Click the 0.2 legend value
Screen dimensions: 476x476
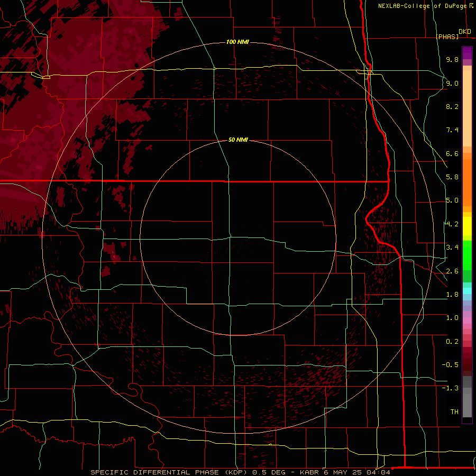click(x=452, y=342)
